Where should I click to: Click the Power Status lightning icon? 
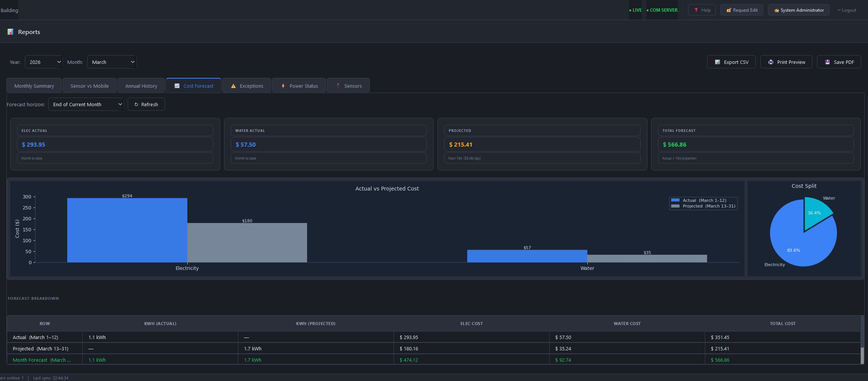point(283,86)
